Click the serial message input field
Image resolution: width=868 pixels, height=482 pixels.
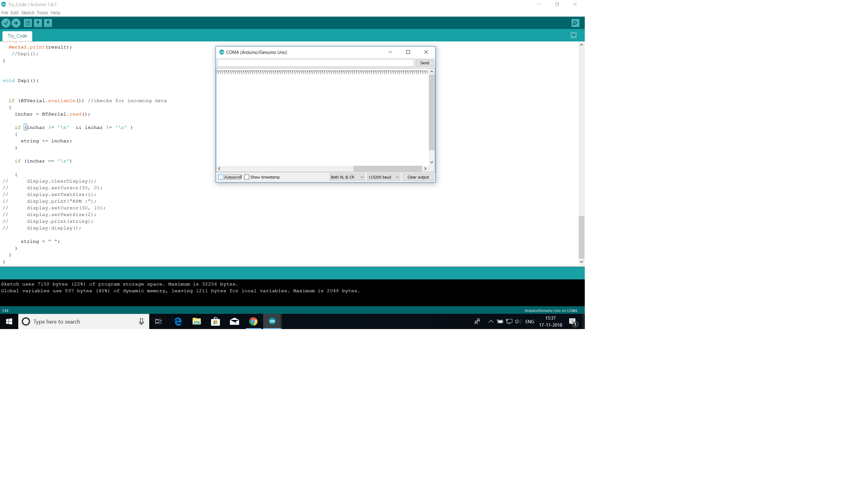pyautogui.click(x=316, y=63)
